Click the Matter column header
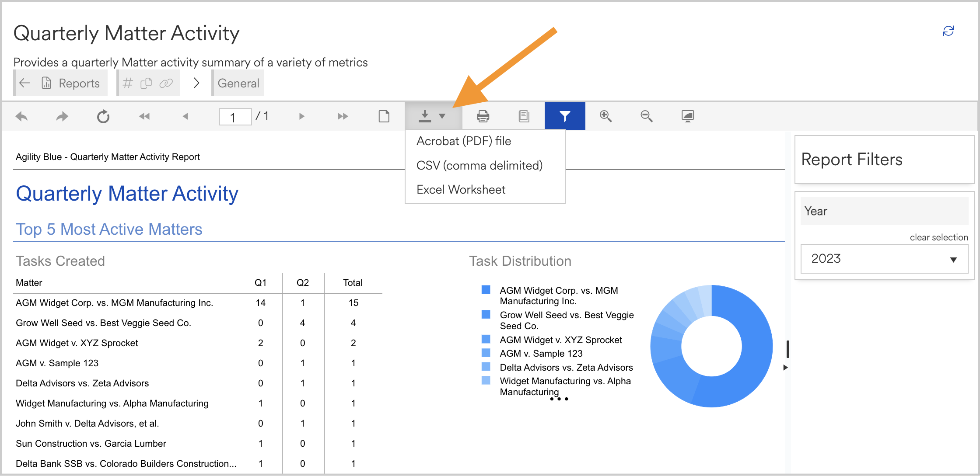This screenshot has width=980, height=476. (x=29, y=283)
